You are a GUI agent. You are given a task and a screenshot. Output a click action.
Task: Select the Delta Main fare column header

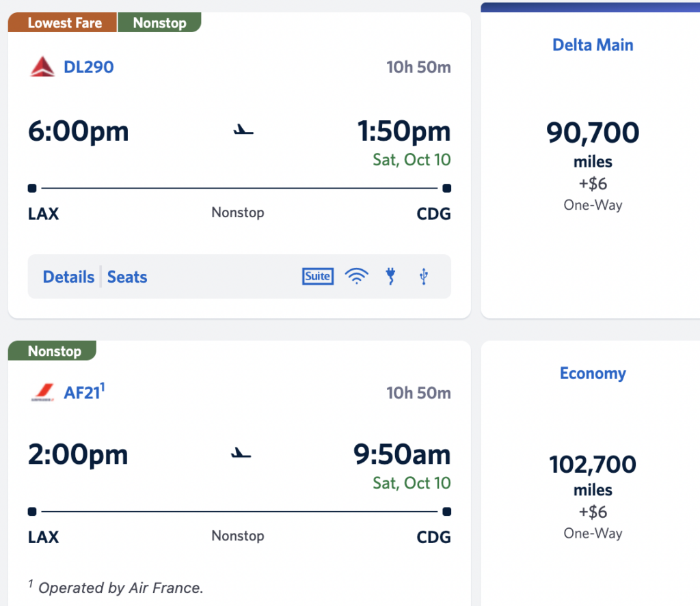[593, 45]
